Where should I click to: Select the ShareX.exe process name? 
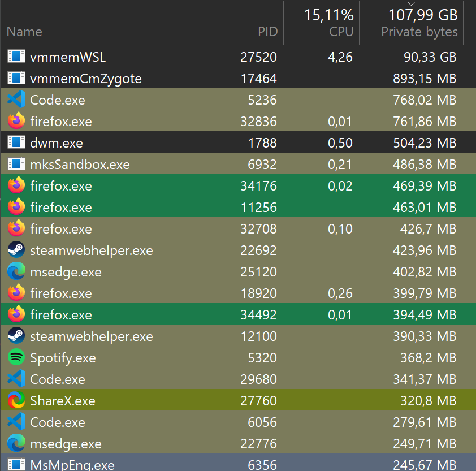(x=63, y=401)
